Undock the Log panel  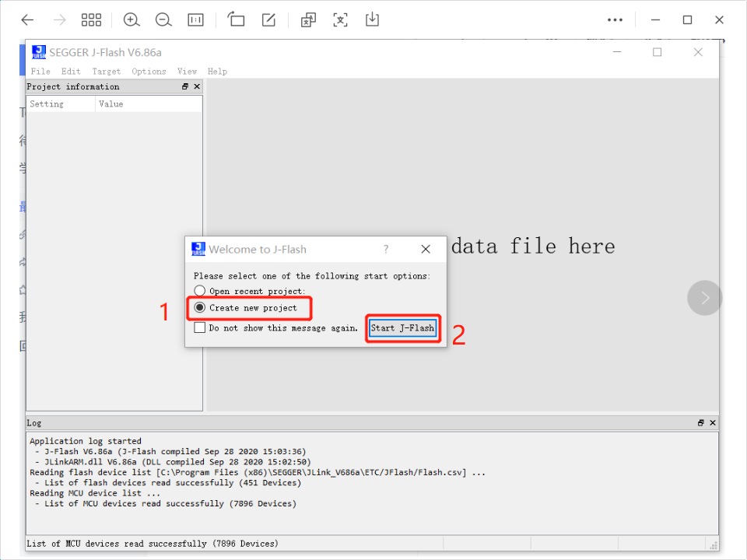[x=701, y=423]
